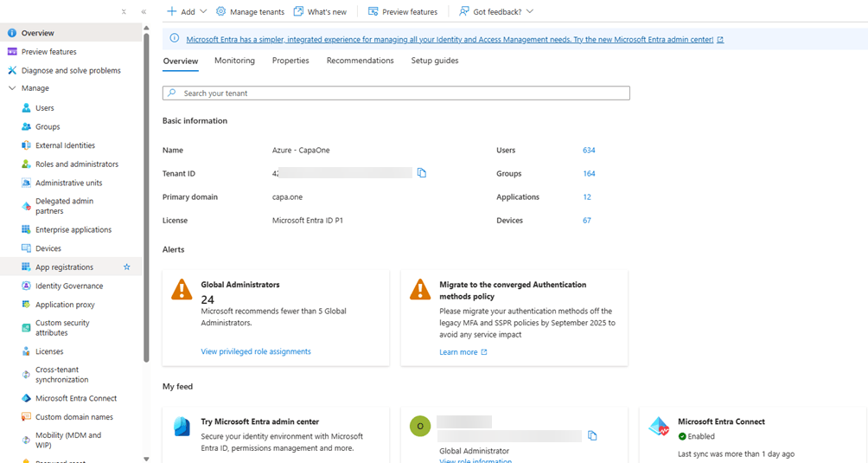The image size is (868, 463).
Task: Click the green user avatar O
Action: 420,426
